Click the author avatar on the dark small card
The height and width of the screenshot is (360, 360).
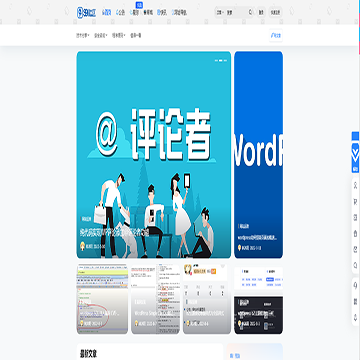point(239,324)
